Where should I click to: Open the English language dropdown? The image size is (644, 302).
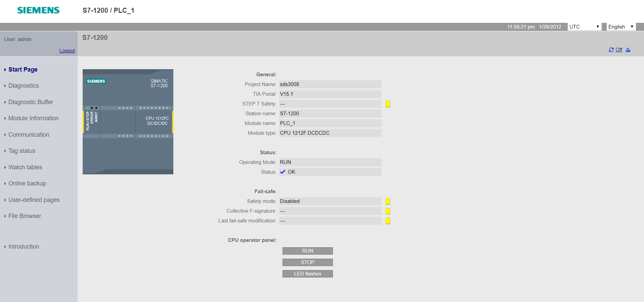(x=621, y=27)
